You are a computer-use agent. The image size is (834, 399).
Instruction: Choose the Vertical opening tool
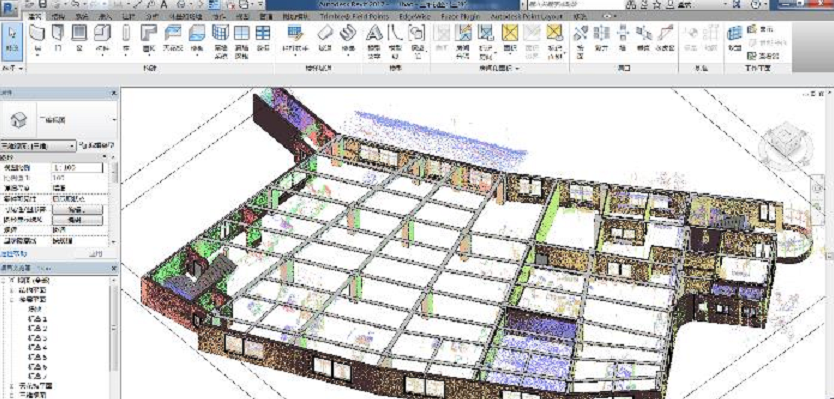(x=643, y=38)
